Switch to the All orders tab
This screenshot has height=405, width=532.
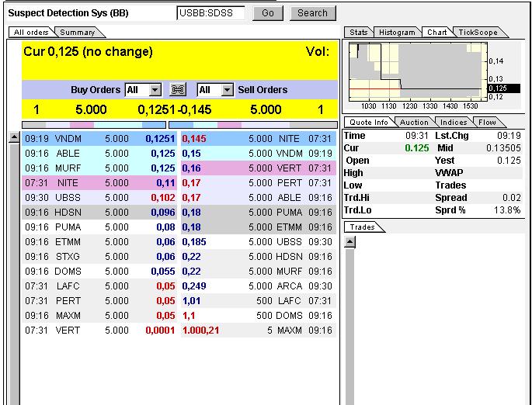point(30,32)
